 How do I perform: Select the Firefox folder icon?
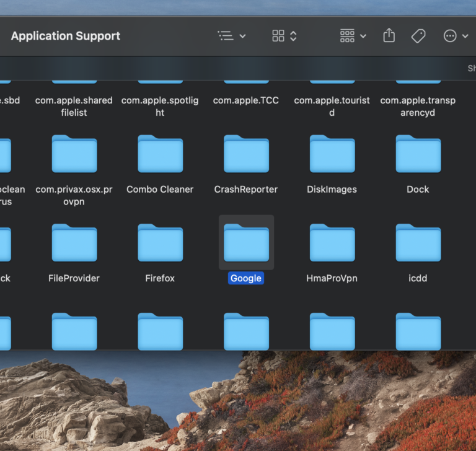pos(161,242)
